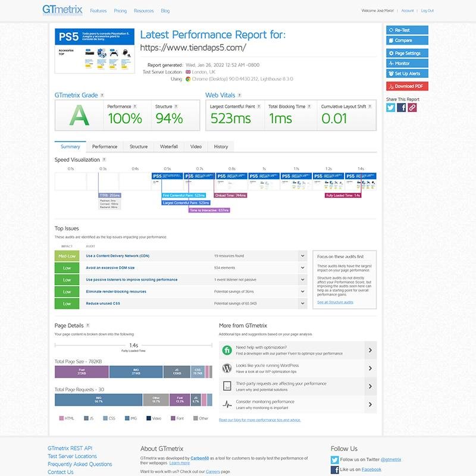Open help icon beside GTmetrix Grade heading
This screenshot has height=476, width=476.
(x=102, y=95)
